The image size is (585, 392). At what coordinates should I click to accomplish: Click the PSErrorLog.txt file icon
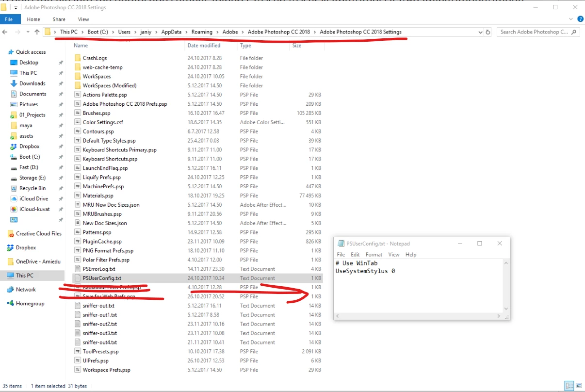pos(78,269)
